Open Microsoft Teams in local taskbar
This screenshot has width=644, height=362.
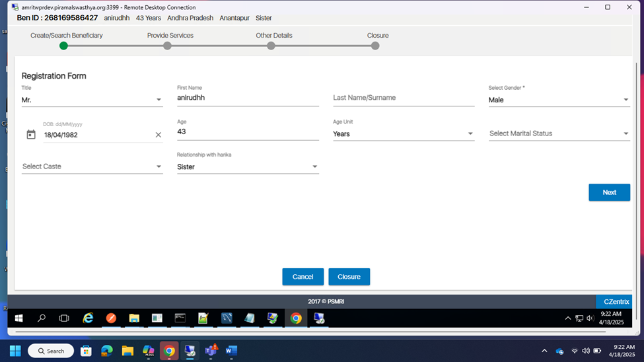coord(211,351)
